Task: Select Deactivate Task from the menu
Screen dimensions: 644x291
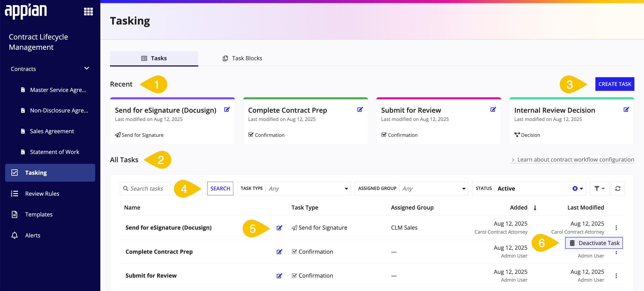Action: [594, 243]
